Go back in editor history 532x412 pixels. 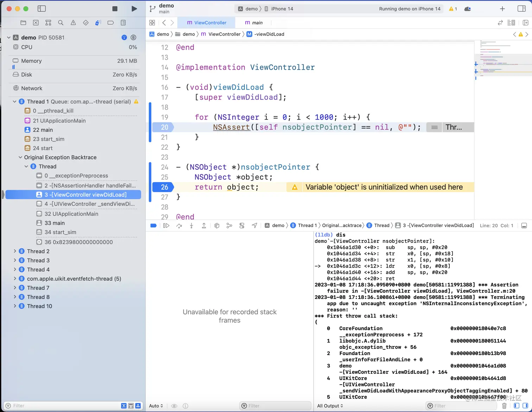coord(164,22)
